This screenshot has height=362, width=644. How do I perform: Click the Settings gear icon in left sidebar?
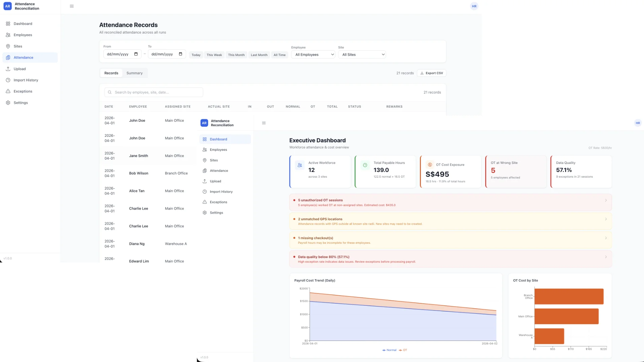[8, 103]
